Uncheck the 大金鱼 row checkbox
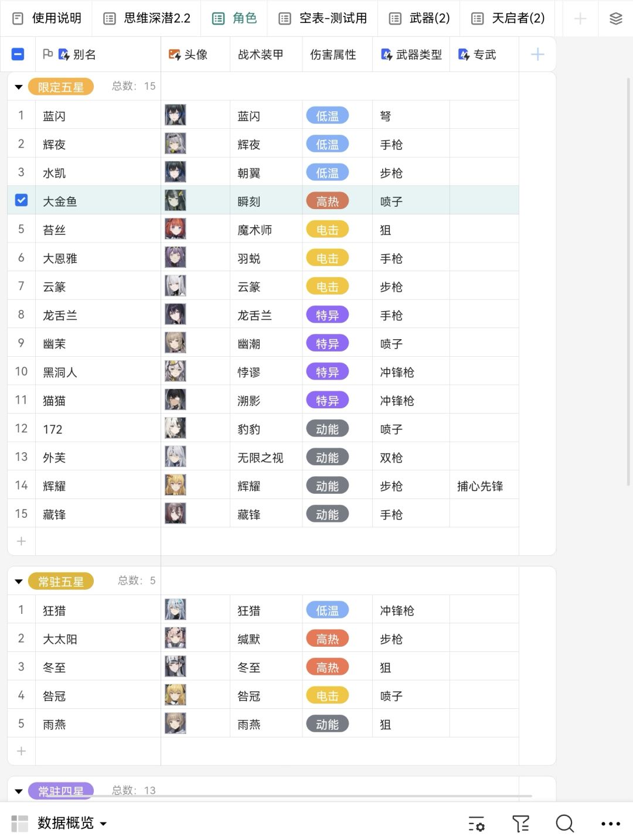Screen dimensions: 633x840 click(x=21, y=200)
